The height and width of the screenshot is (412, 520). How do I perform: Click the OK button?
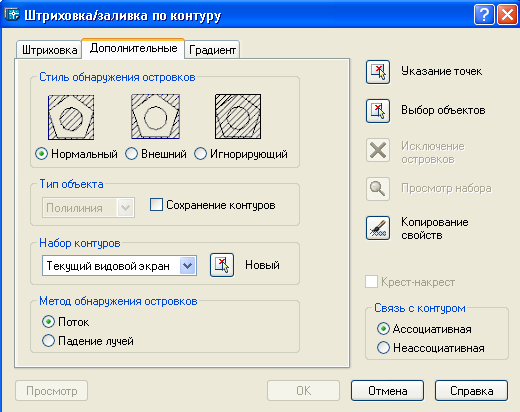tap(303, 391)
